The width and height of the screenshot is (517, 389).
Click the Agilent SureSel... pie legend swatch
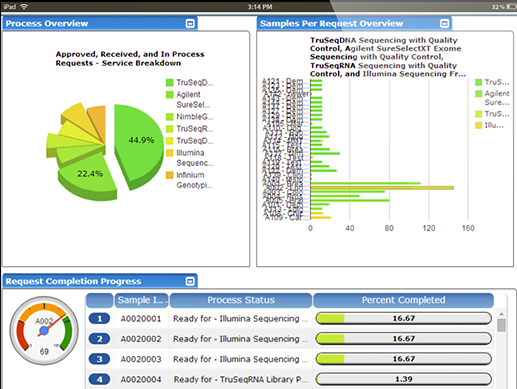click(170, 95)
